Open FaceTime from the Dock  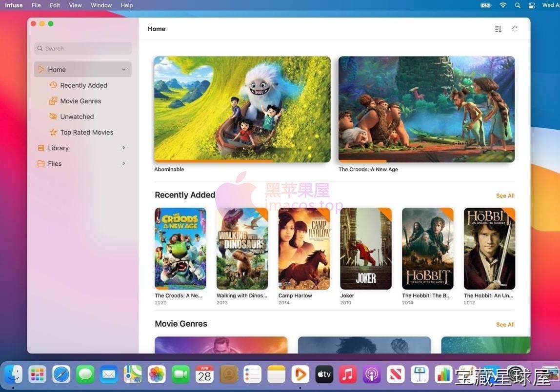tap(180, 374)
